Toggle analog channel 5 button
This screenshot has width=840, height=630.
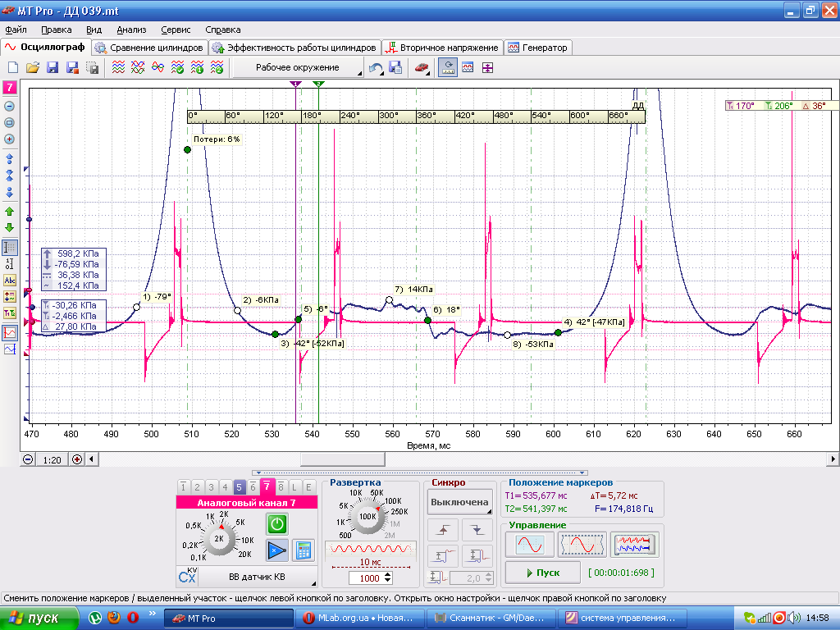coord(239,487)
